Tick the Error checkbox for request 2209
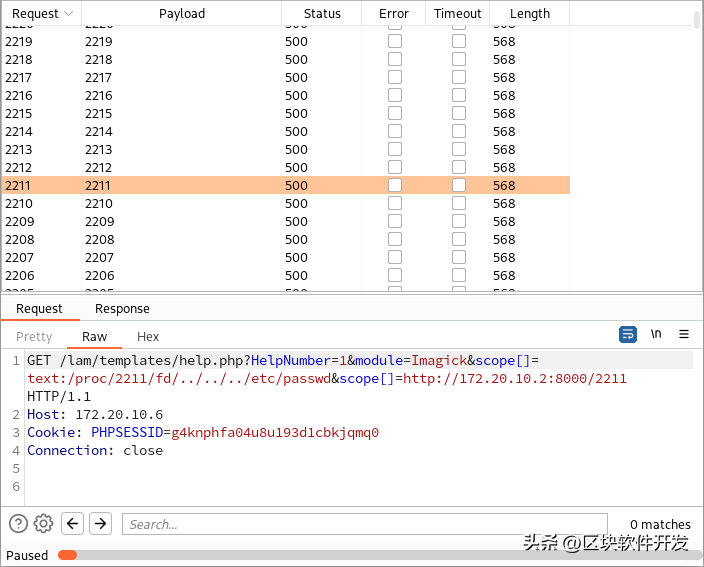The image size is (704, 567). point(395,221)
